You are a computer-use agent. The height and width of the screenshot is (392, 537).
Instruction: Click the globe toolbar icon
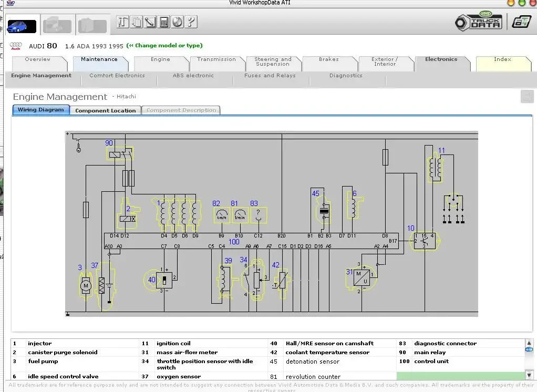click(177, 22)
